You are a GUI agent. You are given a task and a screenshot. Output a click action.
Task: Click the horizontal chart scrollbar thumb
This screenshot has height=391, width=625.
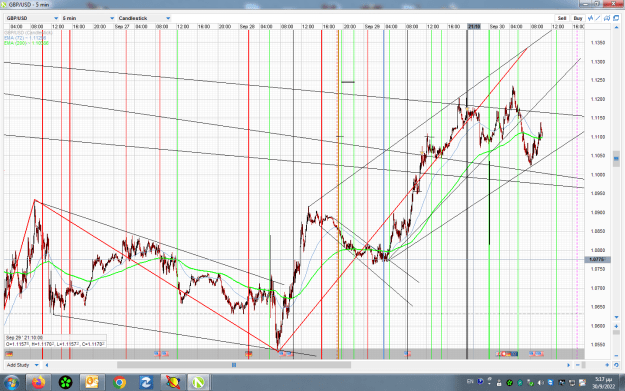coord(234,365)
